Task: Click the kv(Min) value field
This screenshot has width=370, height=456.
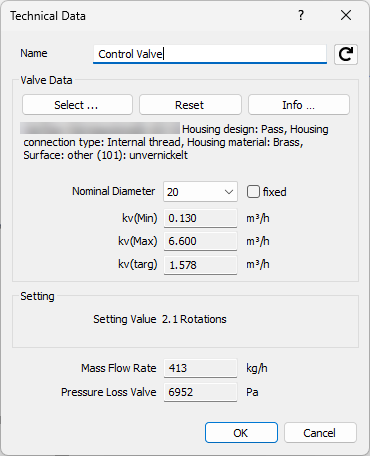Action: (x=200, y=218)
